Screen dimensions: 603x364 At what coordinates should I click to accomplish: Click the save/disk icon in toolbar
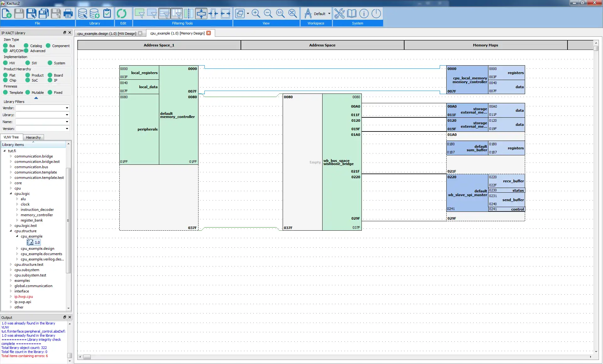tap(19, 13)
